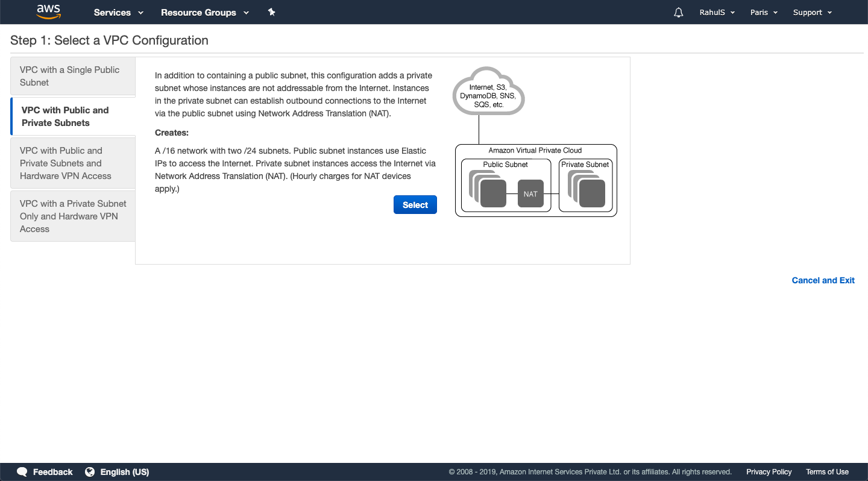Click the NAT device icon in the diagram
868x481 pixels.
click(x=530, y=194)
